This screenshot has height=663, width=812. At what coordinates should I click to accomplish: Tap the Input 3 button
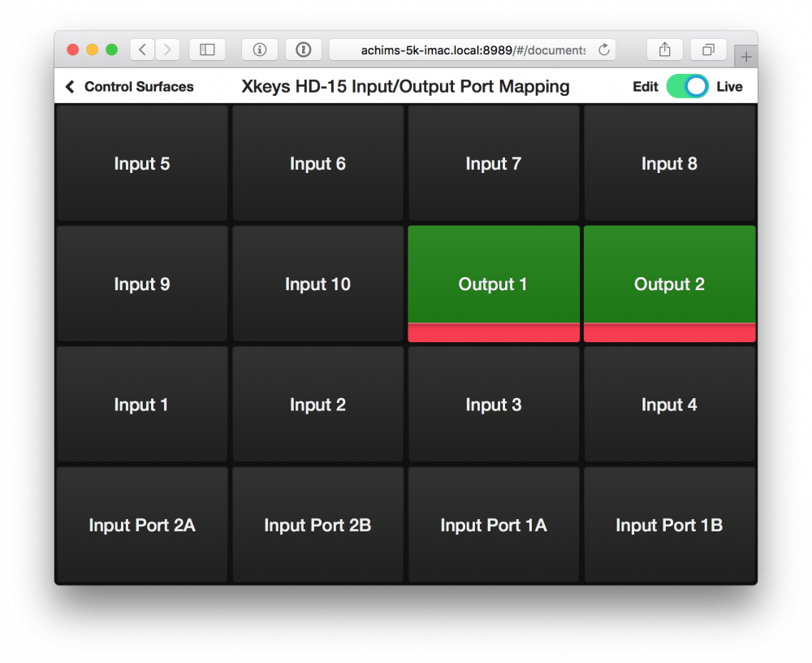494,405
